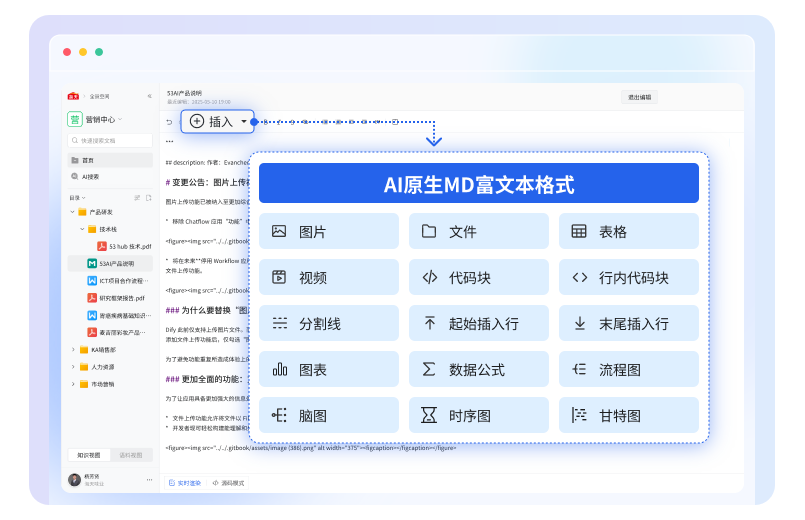Insert a 数据公式 formula
Screen dimensions: 805x520
pyautogui.click(x=478, y=369)
